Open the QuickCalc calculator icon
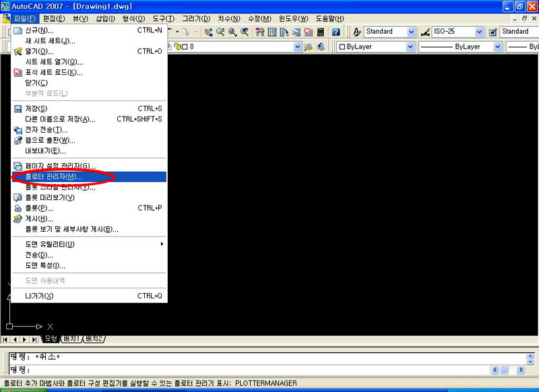This screenshot has height=392, width=539. point(321,32)
